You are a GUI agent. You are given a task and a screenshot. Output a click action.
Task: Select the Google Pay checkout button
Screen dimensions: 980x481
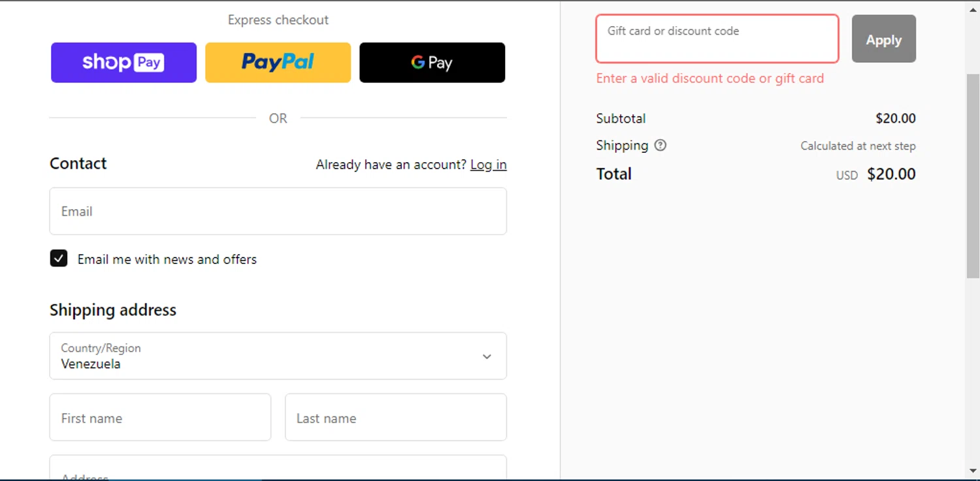[x=432, y=63]
